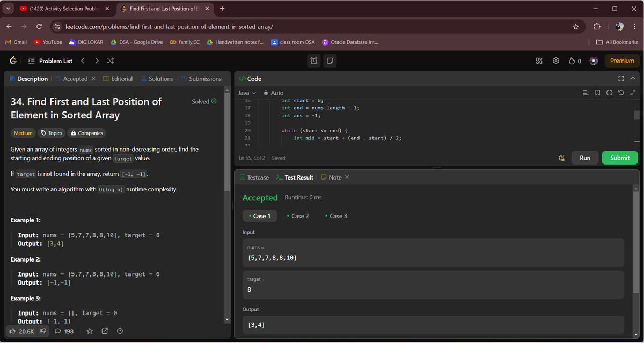The width and height of the screenshot is (644, 343).
Task: Click the debugger bug icon beside Run
Action: [561, 158]
